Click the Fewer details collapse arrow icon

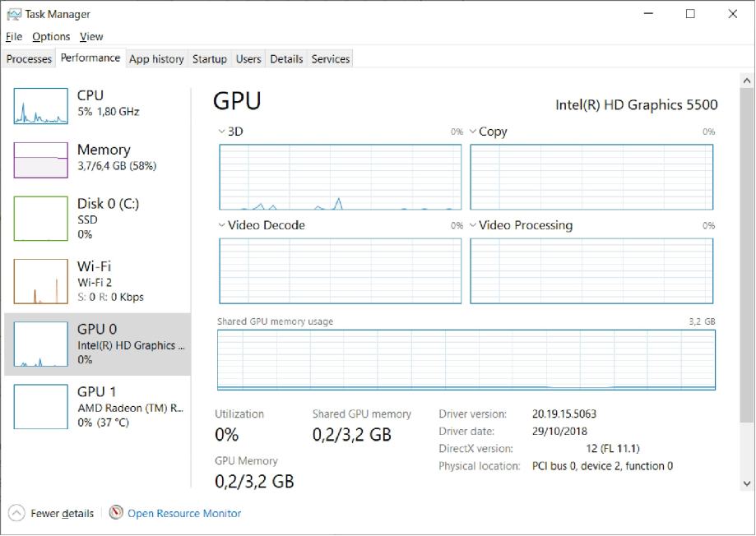coord(16,513)
